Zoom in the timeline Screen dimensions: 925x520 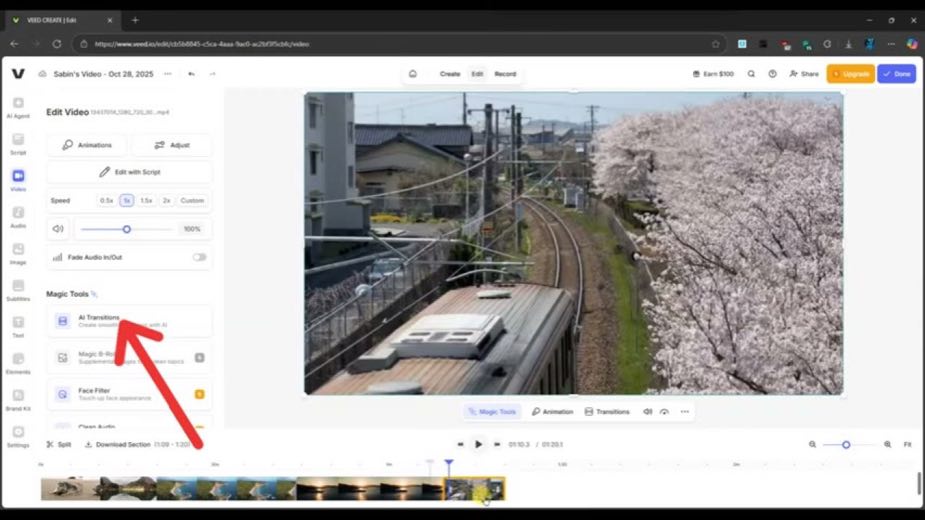(x=887, y=444)
